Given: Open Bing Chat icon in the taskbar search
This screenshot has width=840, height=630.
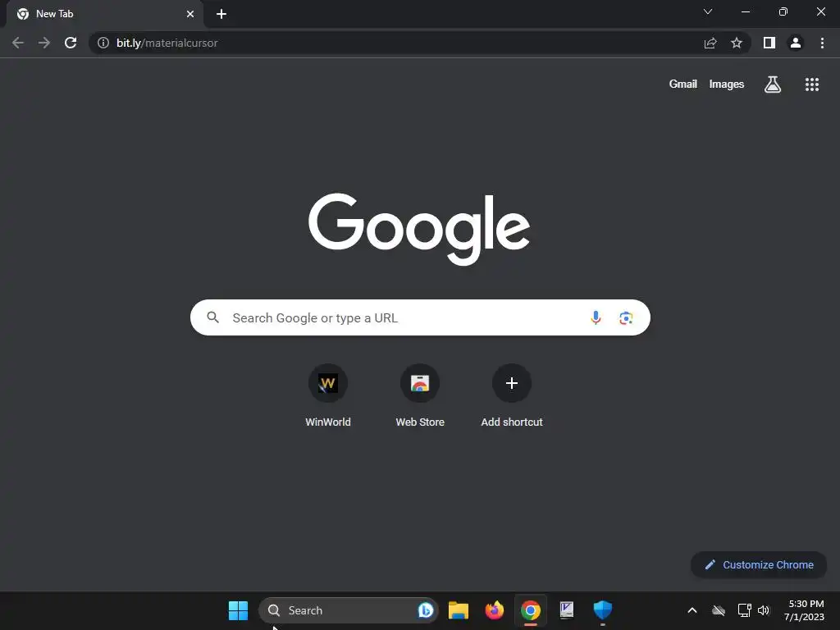Looking at the screenshot, I should (426, 610).
